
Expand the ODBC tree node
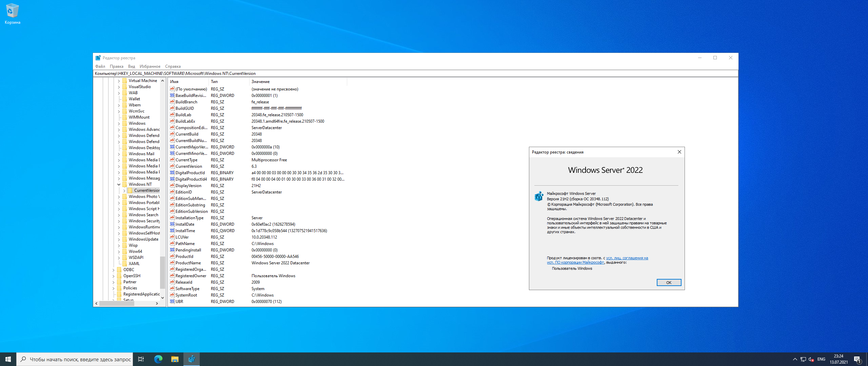pyautogui.click(x=114, y=270)
